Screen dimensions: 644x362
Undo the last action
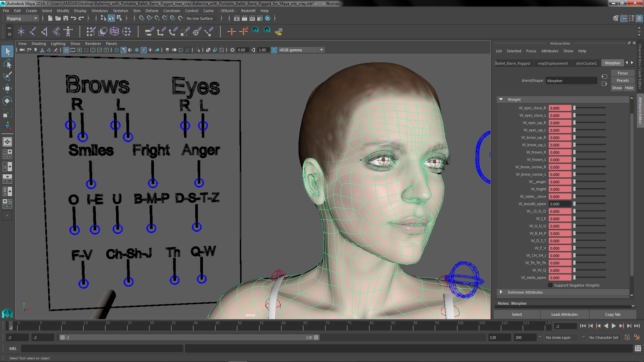(x=73, y=18)
